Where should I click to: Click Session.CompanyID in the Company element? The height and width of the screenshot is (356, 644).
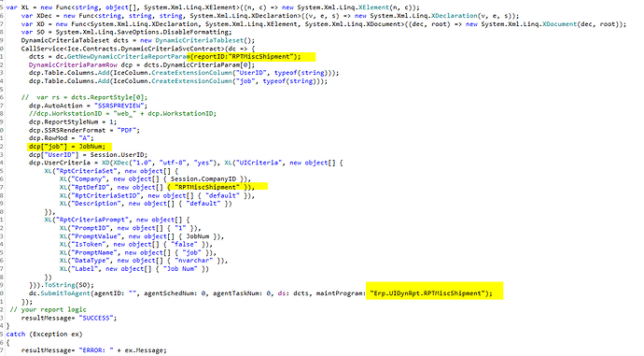(203, 179)
